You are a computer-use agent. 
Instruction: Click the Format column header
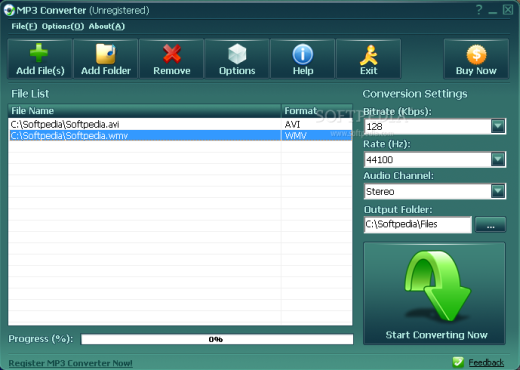coord(316,111)
